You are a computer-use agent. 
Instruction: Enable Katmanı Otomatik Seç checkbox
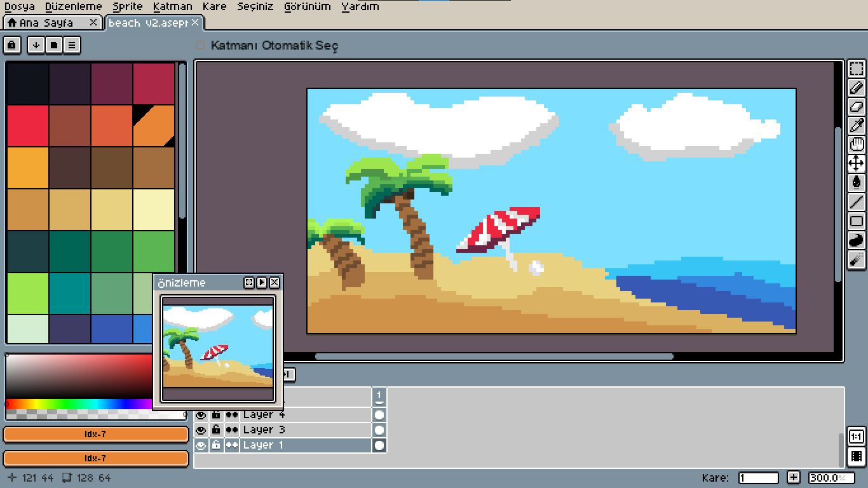[x=200, y=45]
